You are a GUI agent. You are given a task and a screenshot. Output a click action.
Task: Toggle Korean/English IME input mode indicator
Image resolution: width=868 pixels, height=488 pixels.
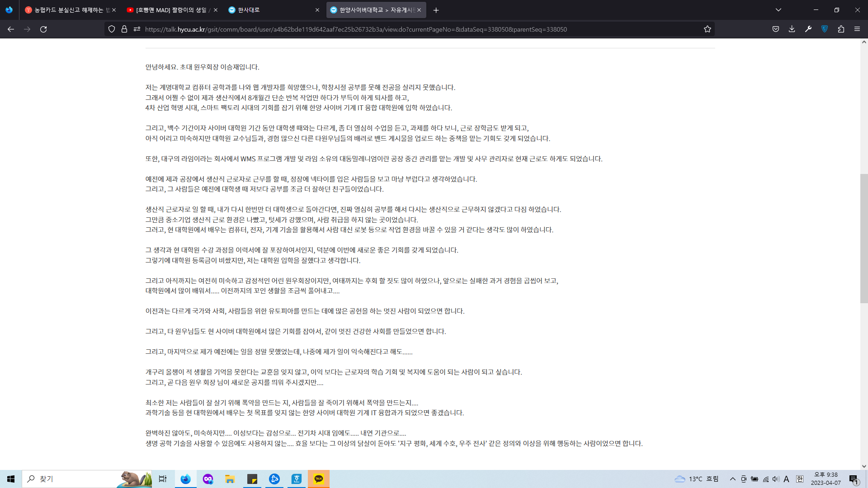pos(799,479)
